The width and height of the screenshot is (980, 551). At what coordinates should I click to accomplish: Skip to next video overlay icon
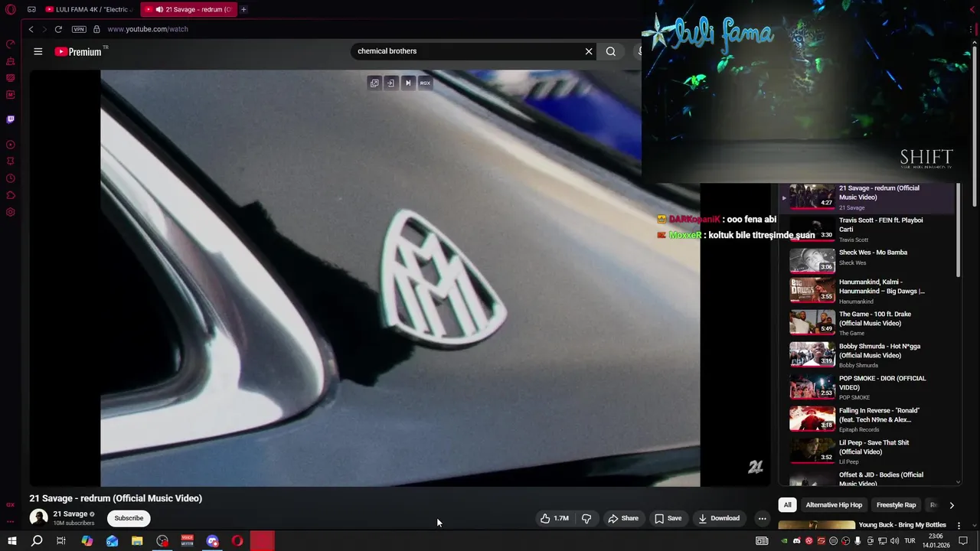click(x=408, y=83)
